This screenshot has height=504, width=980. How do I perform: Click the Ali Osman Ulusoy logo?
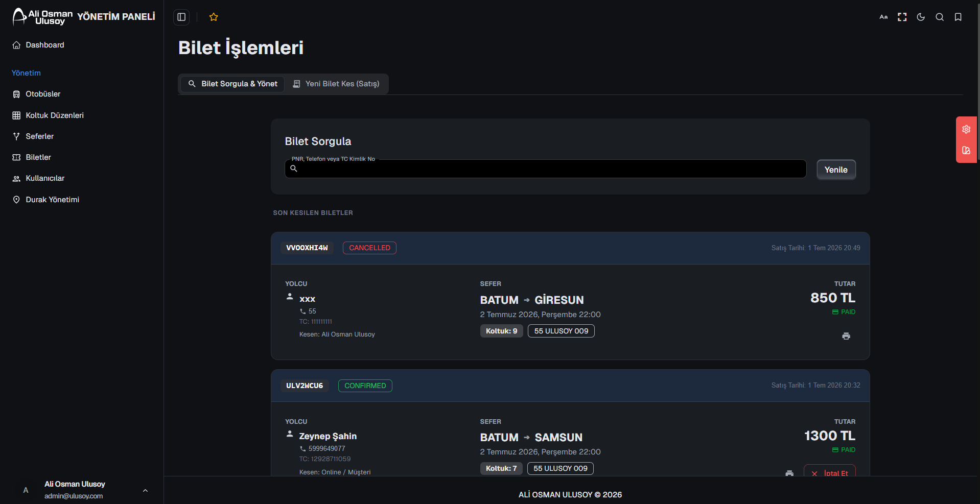coord(42,17)
